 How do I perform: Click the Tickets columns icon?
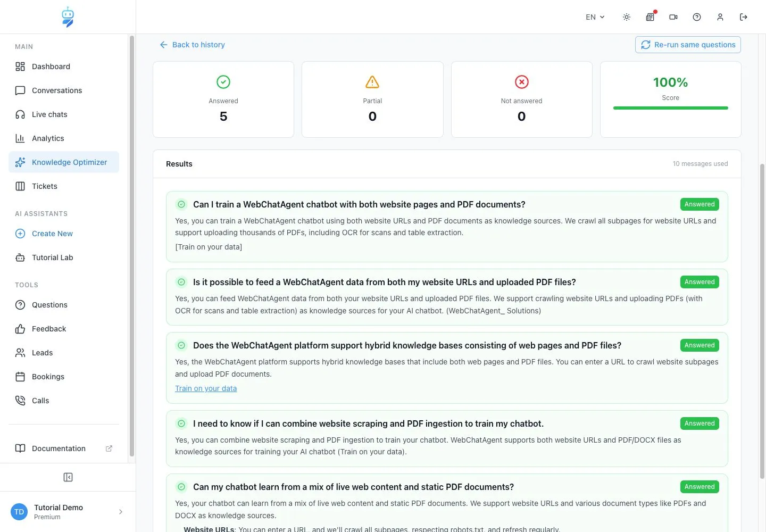20,186
